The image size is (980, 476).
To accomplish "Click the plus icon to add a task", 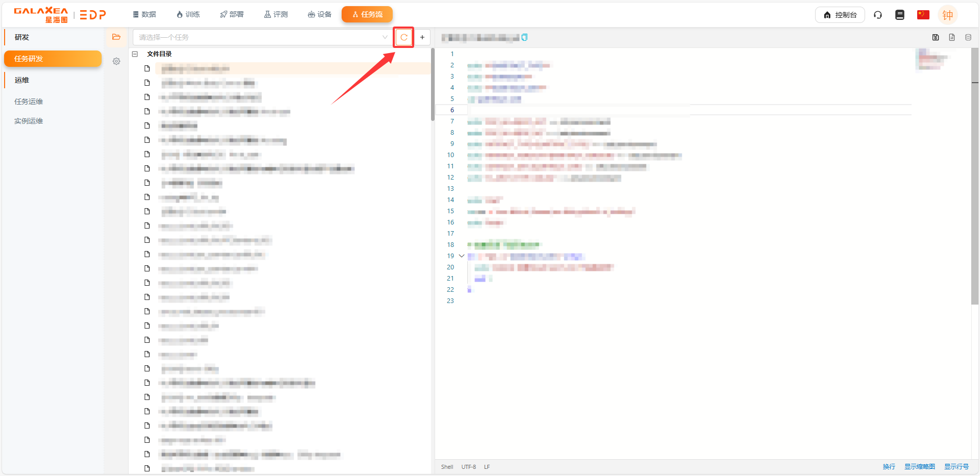I will point(422,37).
